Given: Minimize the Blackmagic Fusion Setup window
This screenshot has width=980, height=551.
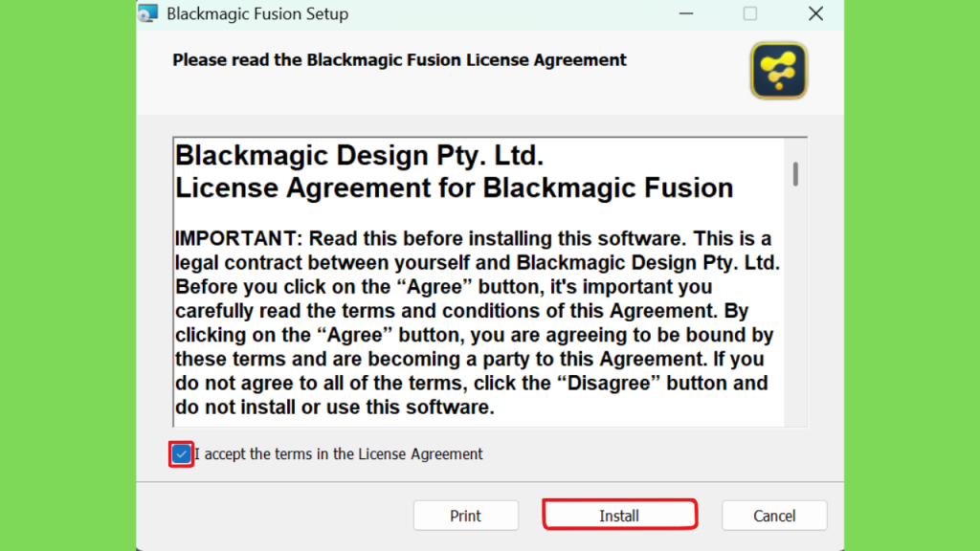Looking at the screenshot, I should [x=686, y=13].
